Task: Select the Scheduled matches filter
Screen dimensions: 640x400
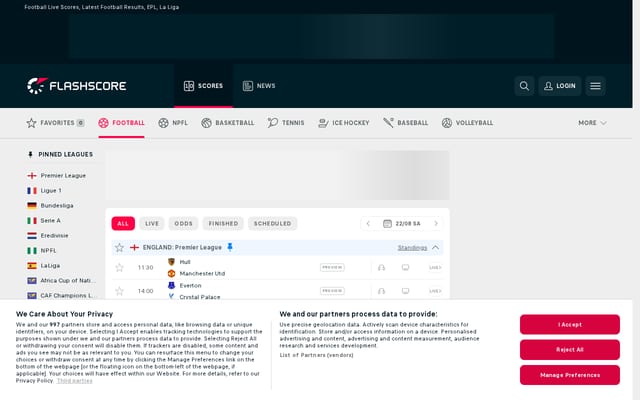Action: (x=272, y=224)
